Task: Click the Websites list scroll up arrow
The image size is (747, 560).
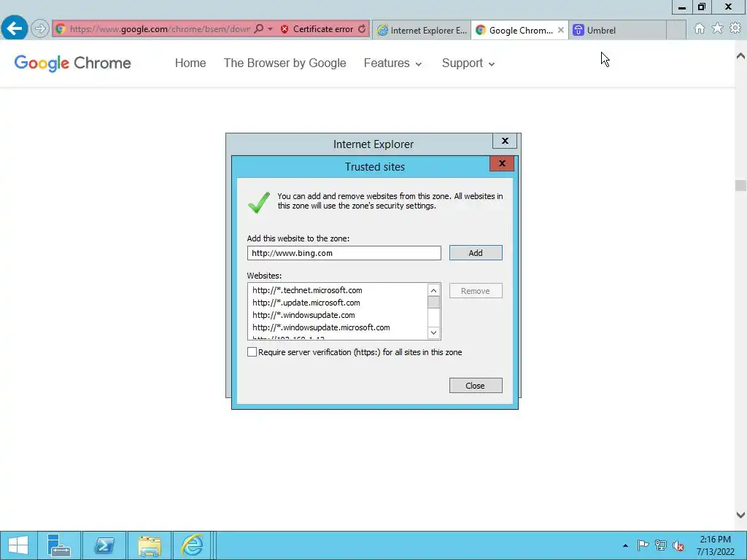Action: coord(433,290)
